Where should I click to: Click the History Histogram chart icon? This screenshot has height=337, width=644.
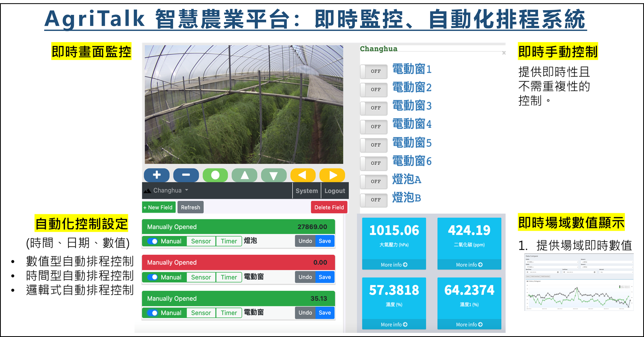(x=527, y=281)
